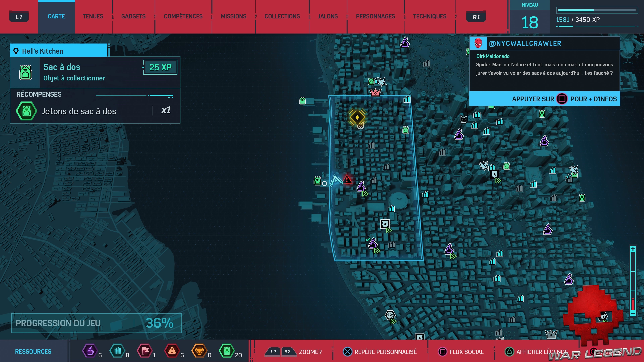The image size is (644, 362).
Task: Select the black cat collectible marker
Action: click(464, 119)
